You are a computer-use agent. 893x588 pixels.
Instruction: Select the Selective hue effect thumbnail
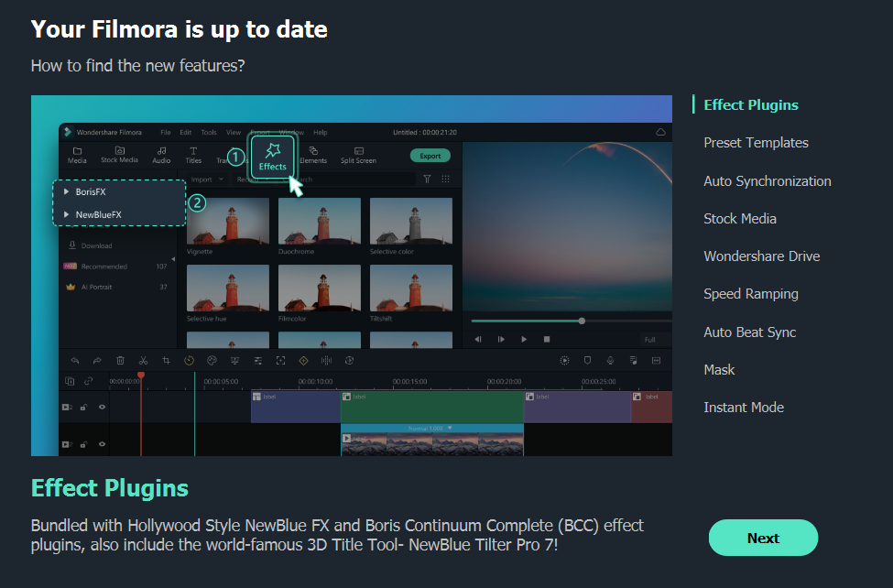[228, 288]
